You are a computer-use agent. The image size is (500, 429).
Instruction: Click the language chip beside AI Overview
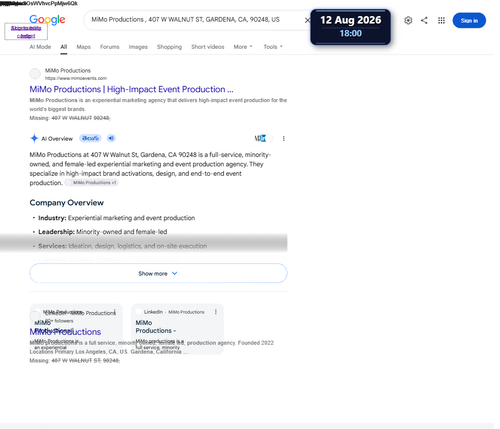pos(90,138)
